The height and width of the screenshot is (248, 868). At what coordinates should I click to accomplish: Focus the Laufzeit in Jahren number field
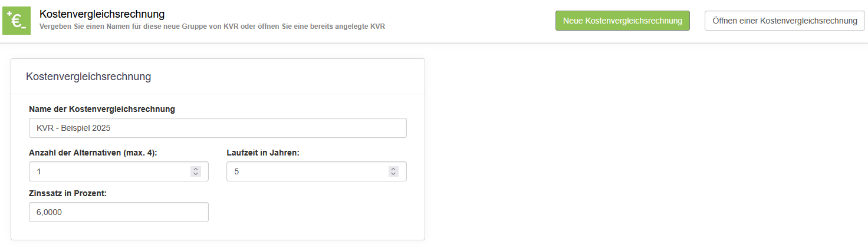pyautogui.click(x=307, y=171)
